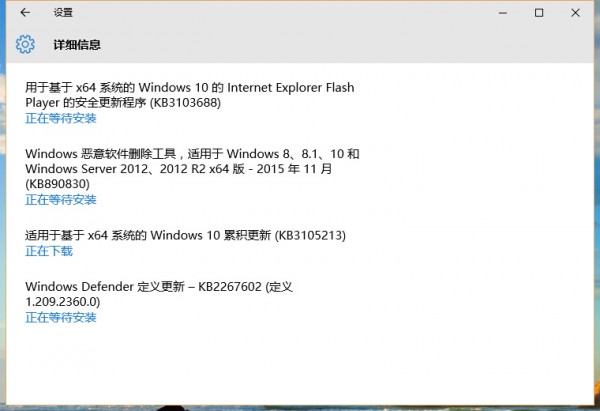Open 正在等待安装 status under Windows Defender update
Image resolution: width=600 pixels, height=411 pixels.
tap(60, 317)
